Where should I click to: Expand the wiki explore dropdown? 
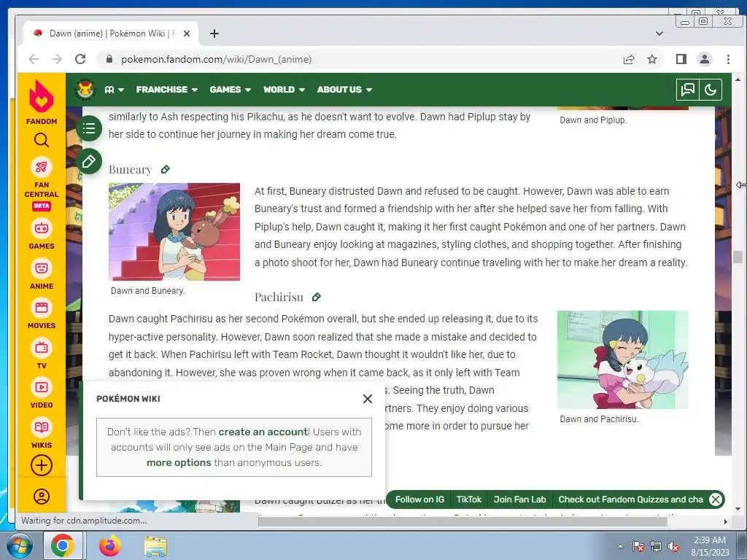pos(115,90)
